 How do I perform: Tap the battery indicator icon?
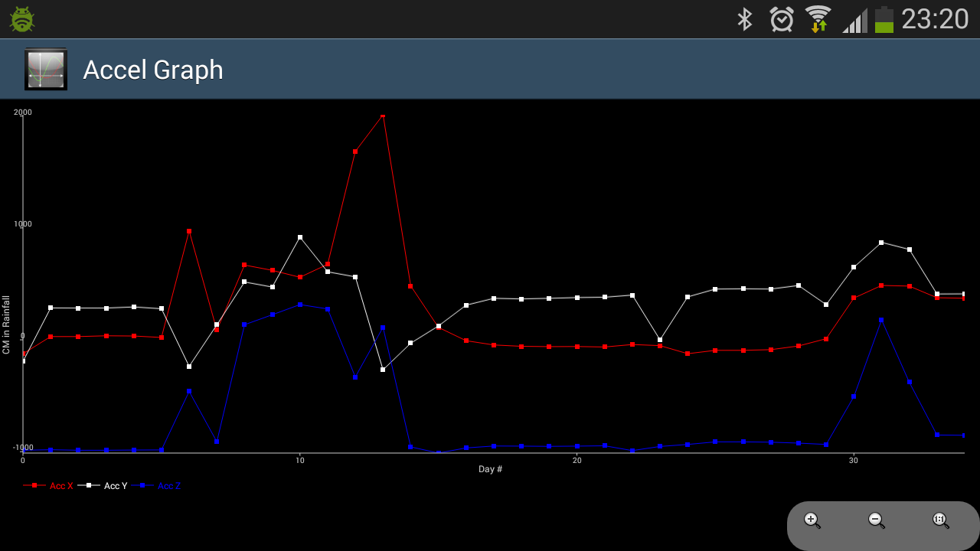pos(884,19)
